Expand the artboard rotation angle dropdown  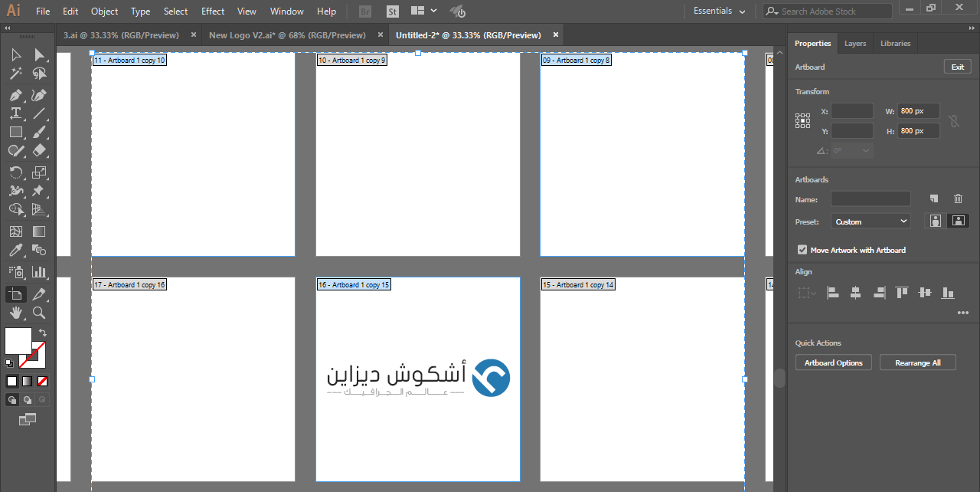click(x=864, y=150)
